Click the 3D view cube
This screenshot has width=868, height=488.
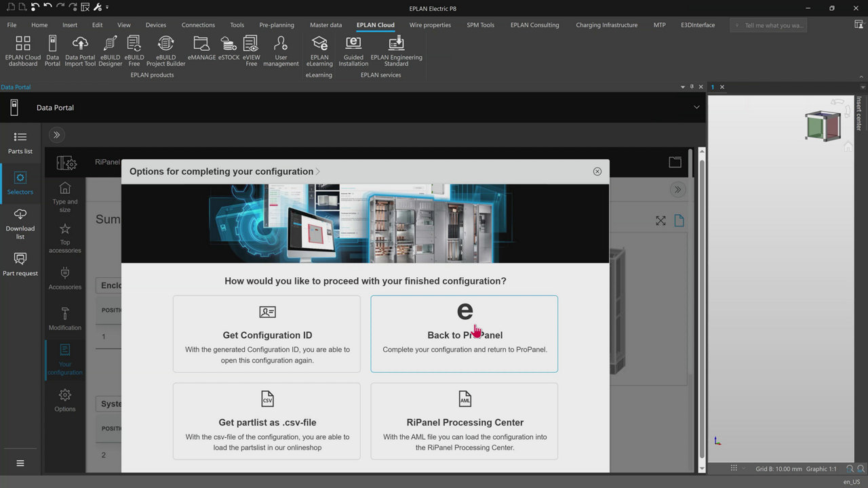pyautogui.click(x=821, y=126)
